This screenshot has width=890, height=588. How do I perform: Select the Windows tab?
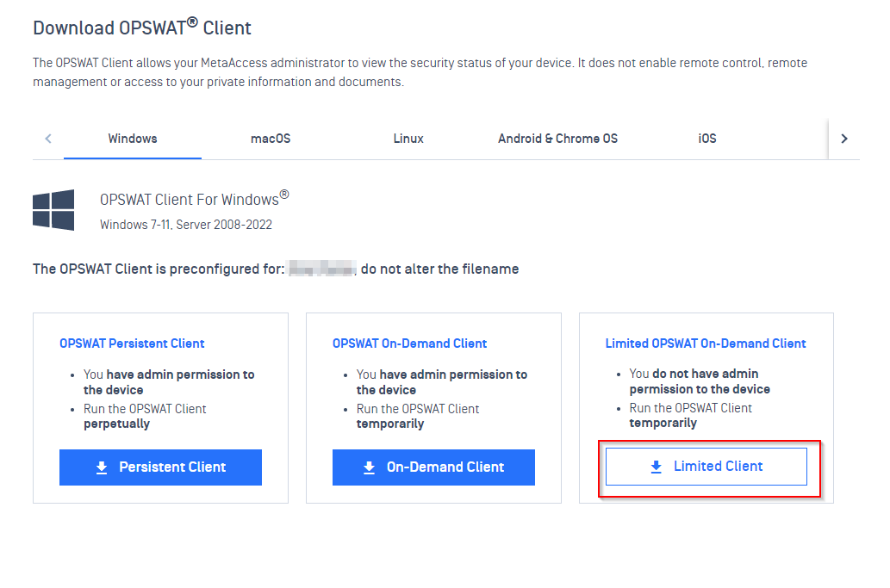click(133, 139)
